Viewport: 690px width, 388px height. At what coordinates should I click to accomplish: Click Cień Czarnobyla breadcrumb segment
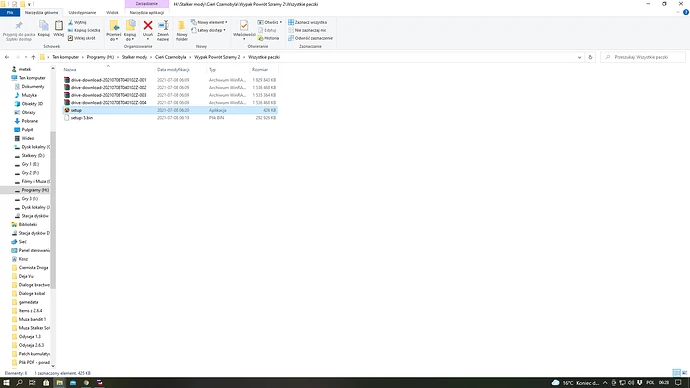171,57
